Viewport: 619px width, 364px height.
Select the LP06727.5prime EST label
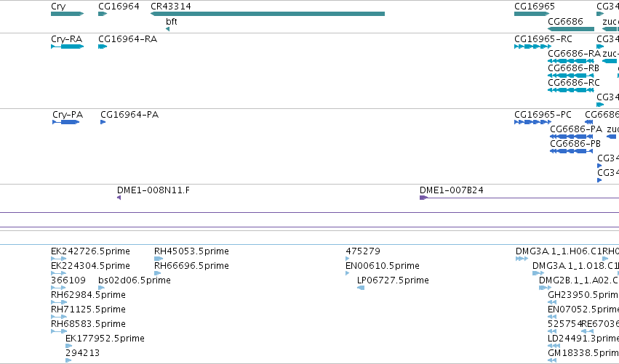(x=393, y=280)
